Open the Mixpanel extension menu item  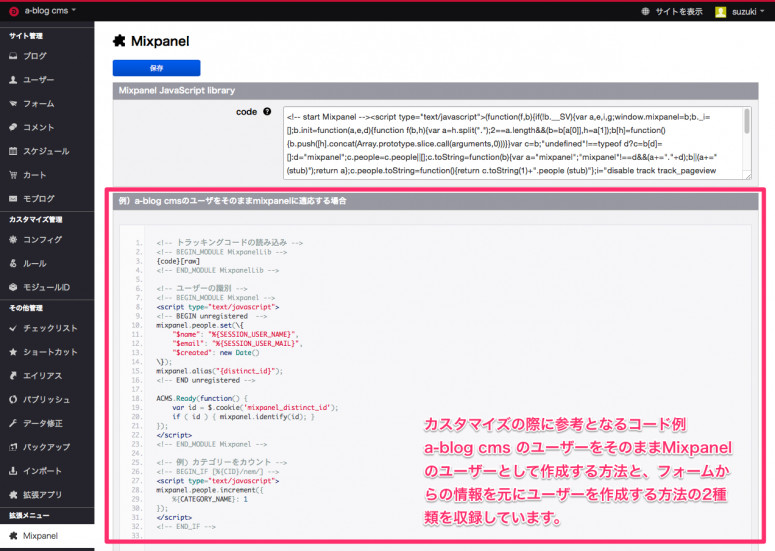[41, 536]
